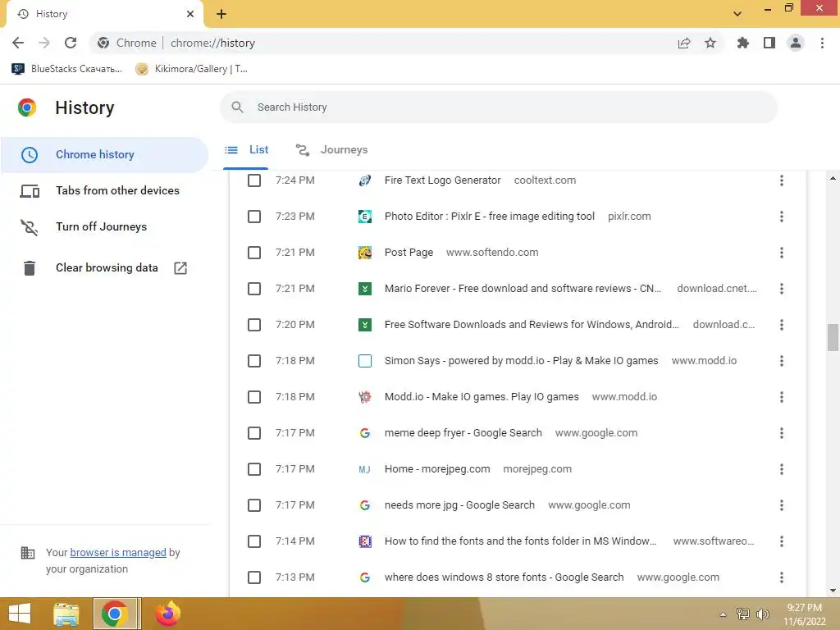The height and width of the screenshot is (630, 840).
Task: Open actions menu for needs more jpg search
Action: [x=782, y=505]
